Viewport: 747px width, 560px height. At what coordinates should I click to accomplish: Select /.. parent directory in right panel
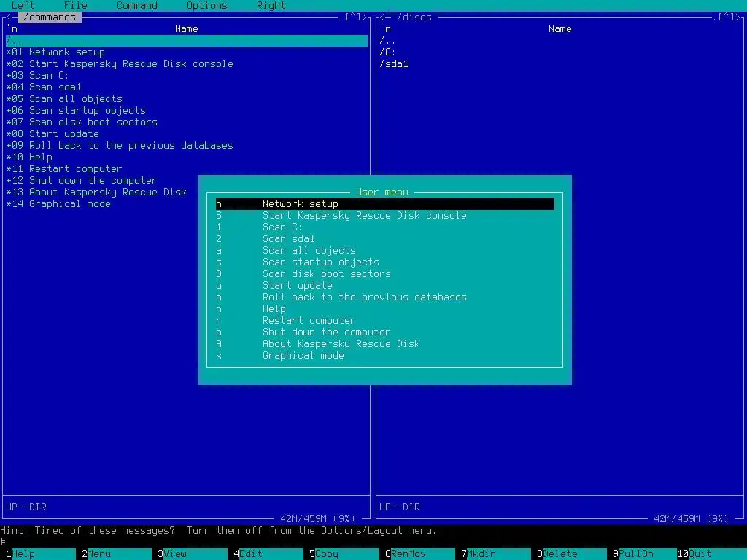560,41
